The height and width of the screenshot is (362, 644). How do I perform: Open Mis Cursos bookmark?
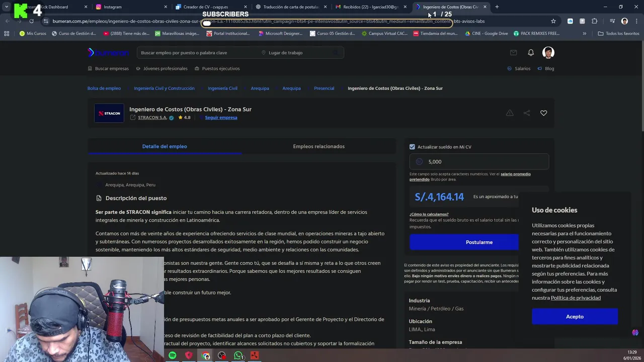click(x=33, y=34)
